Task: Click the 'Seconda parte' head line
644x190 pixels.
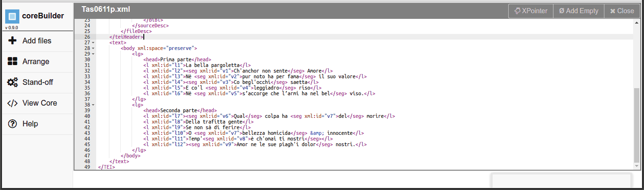Action: (180, 110)
